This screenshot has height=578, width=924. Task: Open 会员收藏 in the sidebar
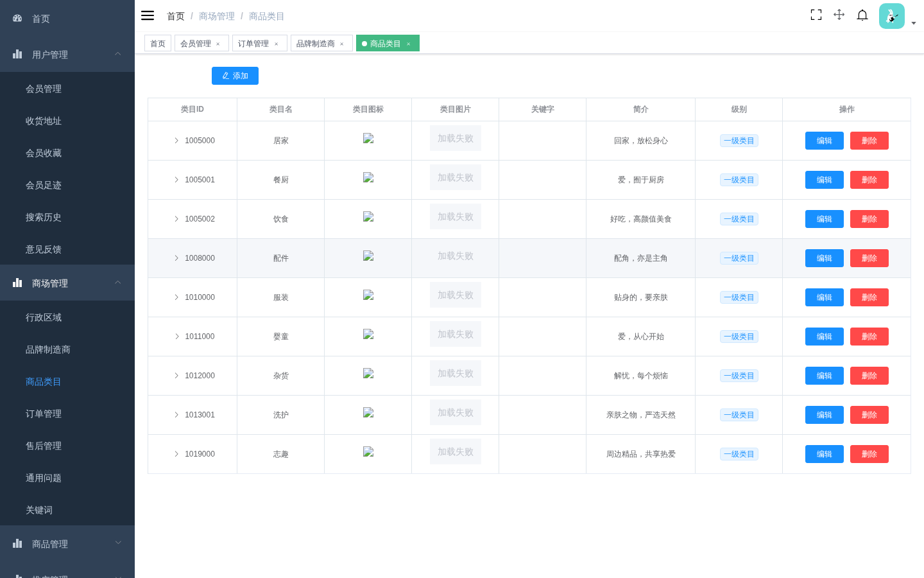pos(67,153)
